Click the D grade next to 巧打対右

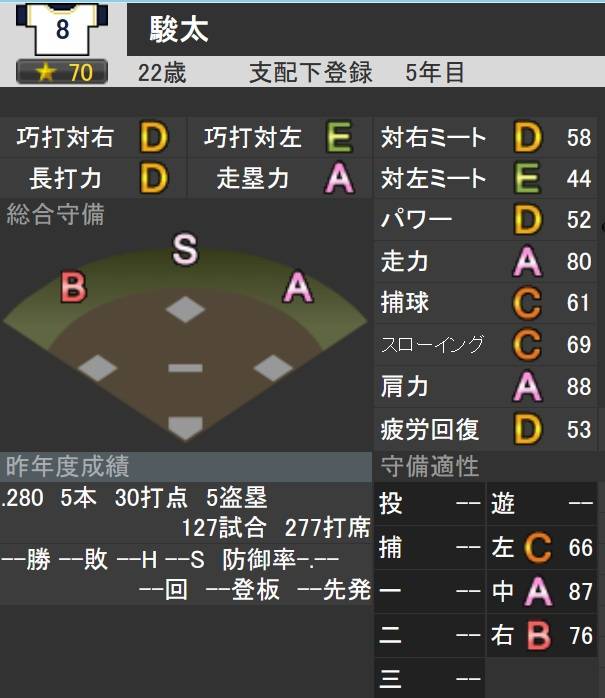coord(153,138)
